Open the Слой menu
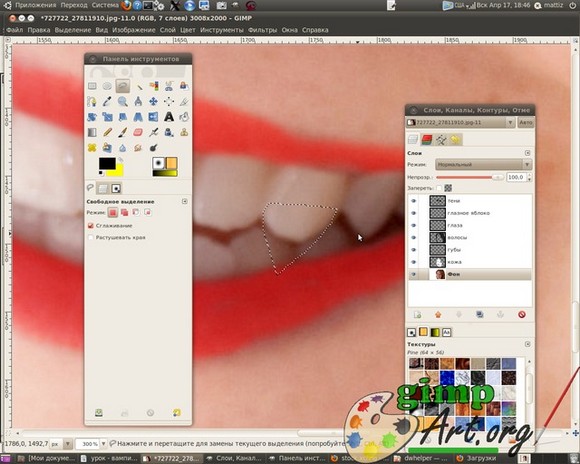The image size is (580, 464). (x=168, y=30)
